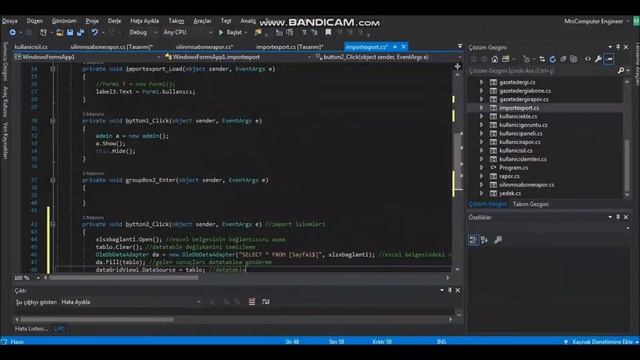The image size is (640, 360).
Task: Open the Düzen menu
Action: tap(35, 21)
